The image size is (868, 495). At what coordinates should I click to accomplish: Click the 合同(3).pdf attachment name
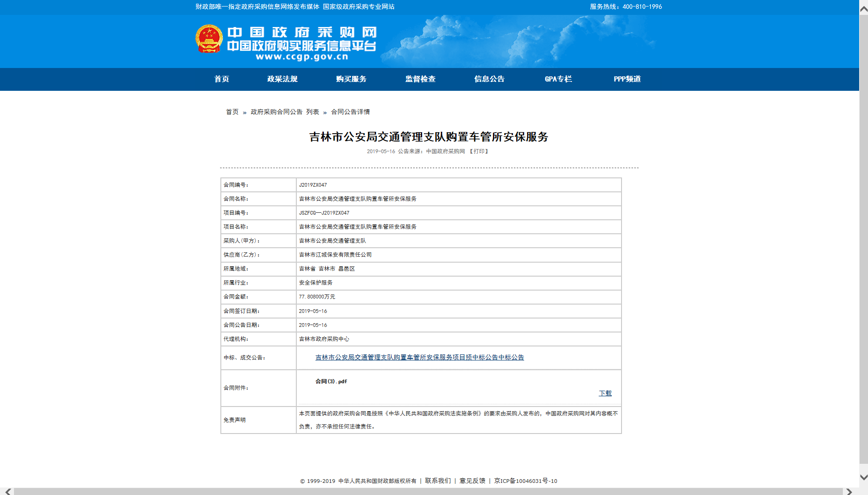331,381
